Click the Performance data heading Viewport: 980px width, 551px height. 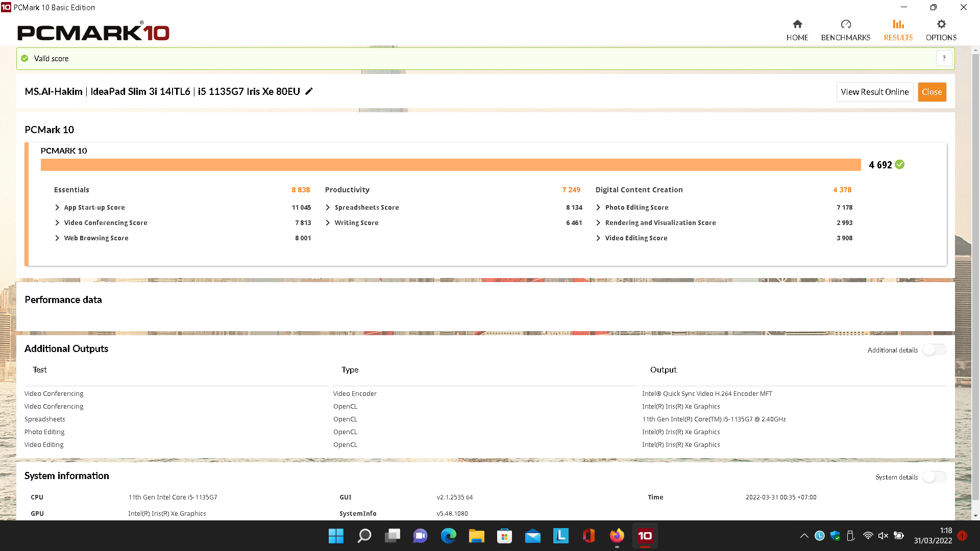click(63, 300)
